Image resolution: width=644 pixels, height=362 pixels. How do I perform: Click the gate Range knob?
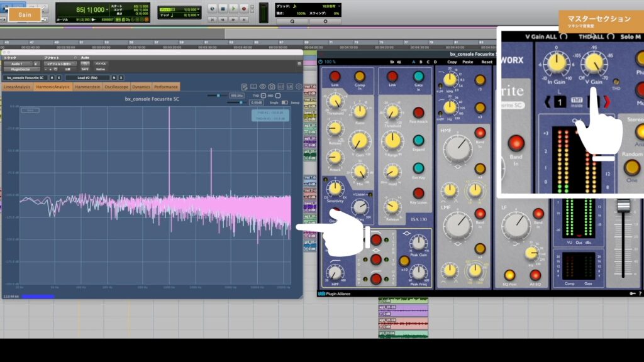(x=392, y=141)
